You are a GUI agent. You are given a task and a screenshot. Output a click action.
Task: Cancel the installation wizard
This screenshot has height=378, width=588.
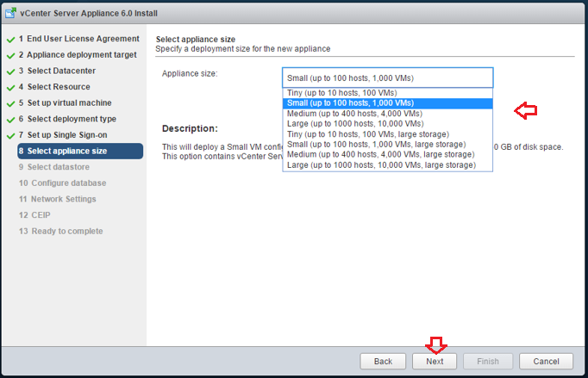pos(546,361)
